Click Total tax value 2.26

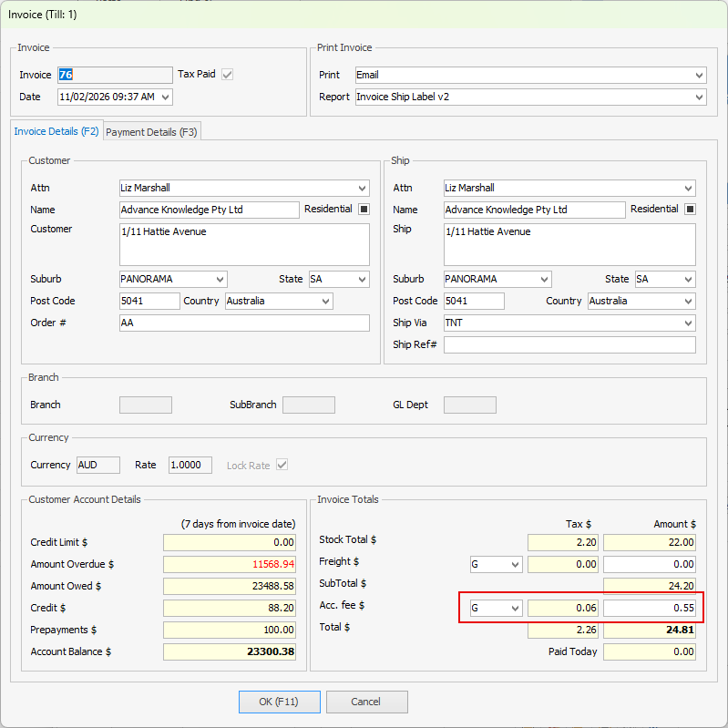(x=563, y=630)
